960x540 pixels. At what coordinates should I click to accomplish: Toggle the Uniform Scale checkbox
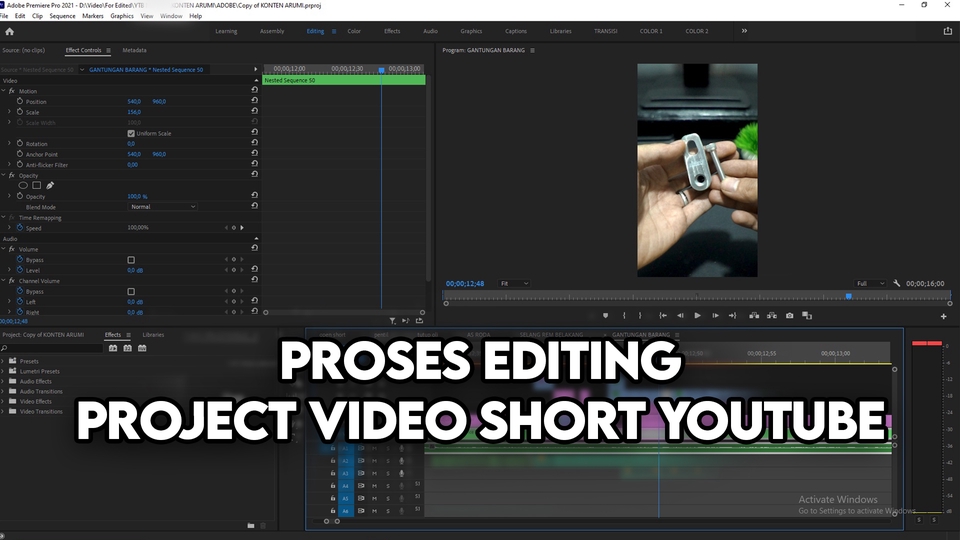(131, 133)
